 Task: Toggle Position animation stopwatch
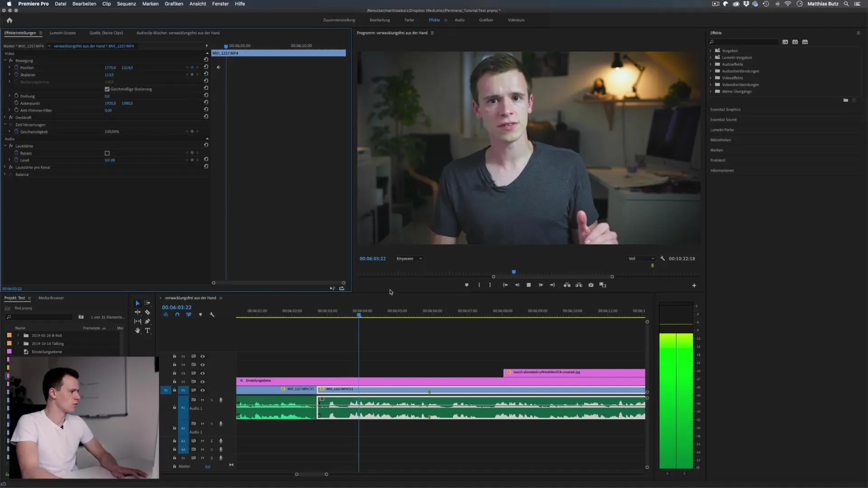[16, 67]
